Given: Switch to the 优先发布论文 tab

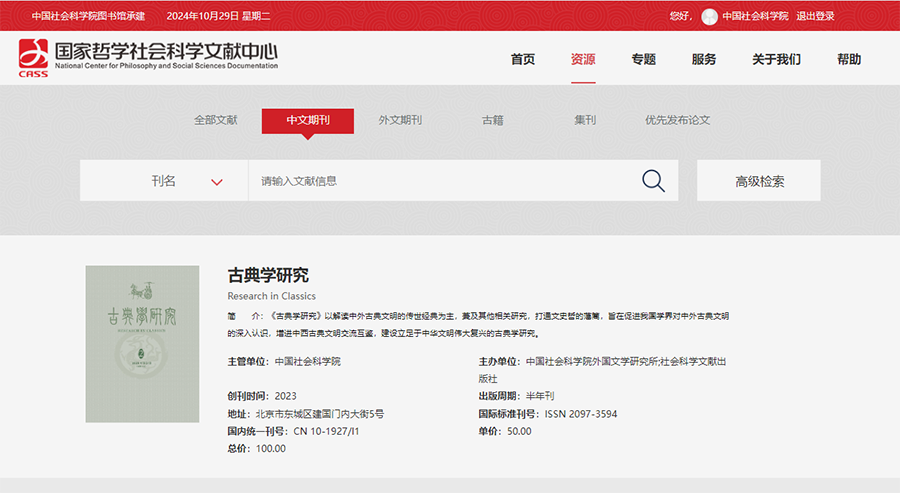Looking at the screenshot, I should tap(677, 120).
